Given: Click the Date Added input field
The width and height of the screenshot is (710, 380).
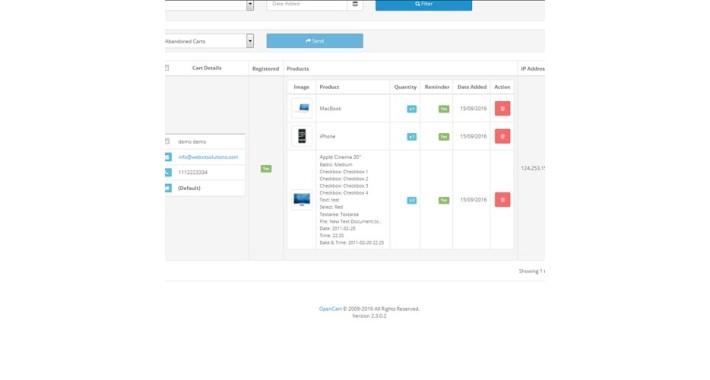Looking at the screenshot, I should coord(307,5).
